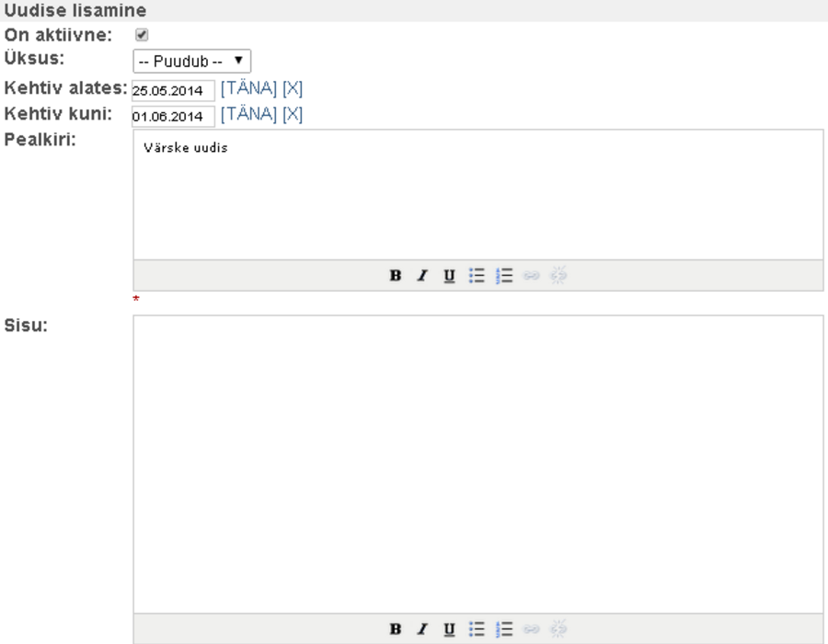Click the Pealkiri label
The width and height of the screenshot is (828, 644).
coord(40,139)
